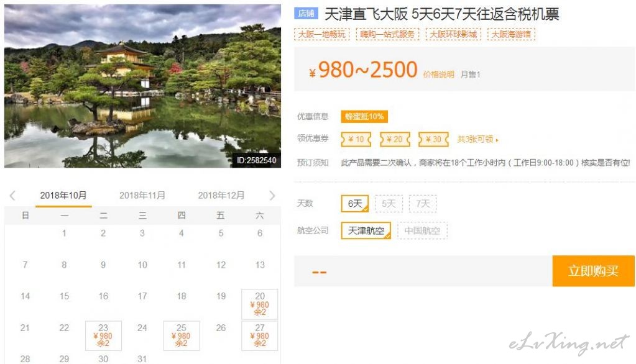Click the 嗨购一站式服务 tag
The height and width of the screenshot is (364, 636).
point(387,34)
